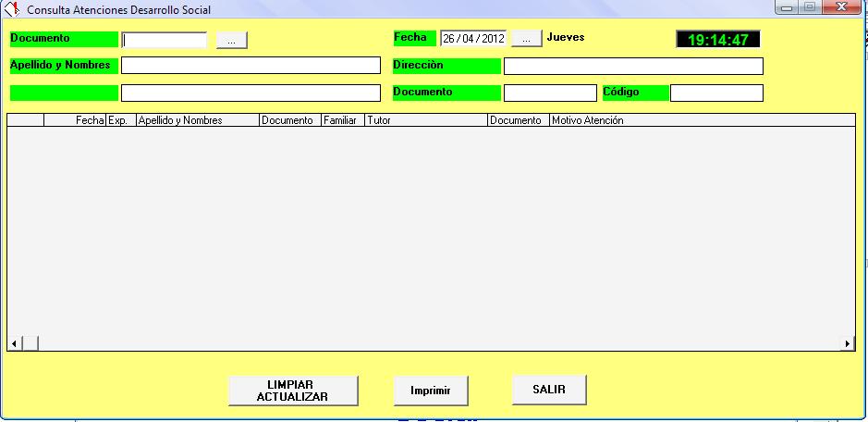Click the LIMPIAR ACTUALIZAR button
The height and width of the screenshot is (422, 868).
pos(292,391)
